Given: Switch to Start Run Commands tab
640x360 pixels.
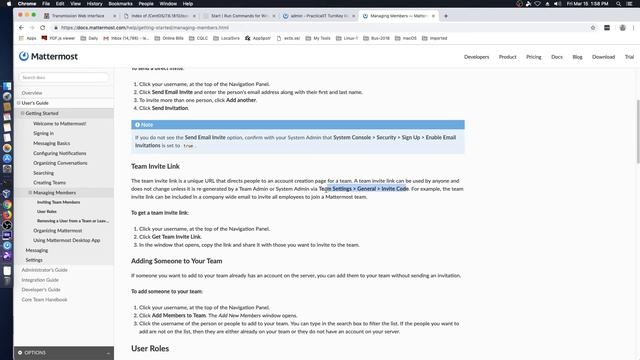Looking at the screenshot, I should [x=239, y=16].
